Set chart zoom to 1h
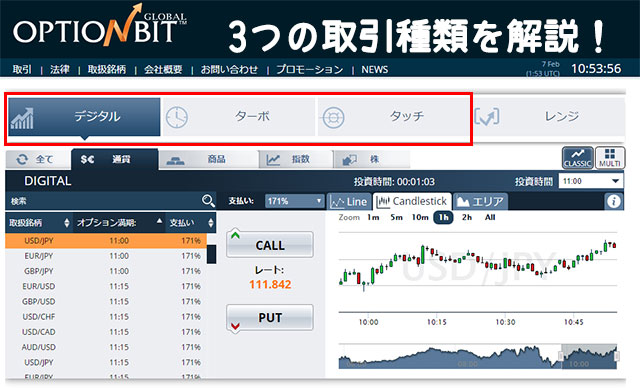Image resolution: width=640 pixels, height=388 pixels. (443, 217)
